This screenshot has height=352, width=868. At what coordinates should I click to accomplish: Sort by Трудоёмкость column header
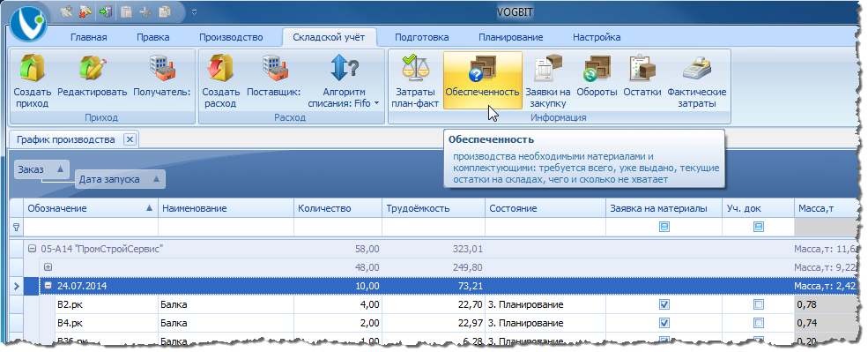434,208
